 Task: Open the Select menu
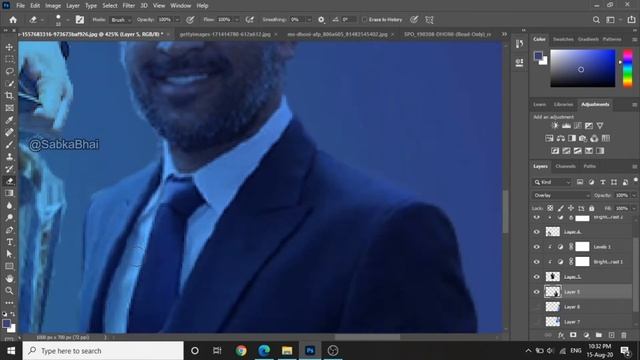tap(109, 6)
